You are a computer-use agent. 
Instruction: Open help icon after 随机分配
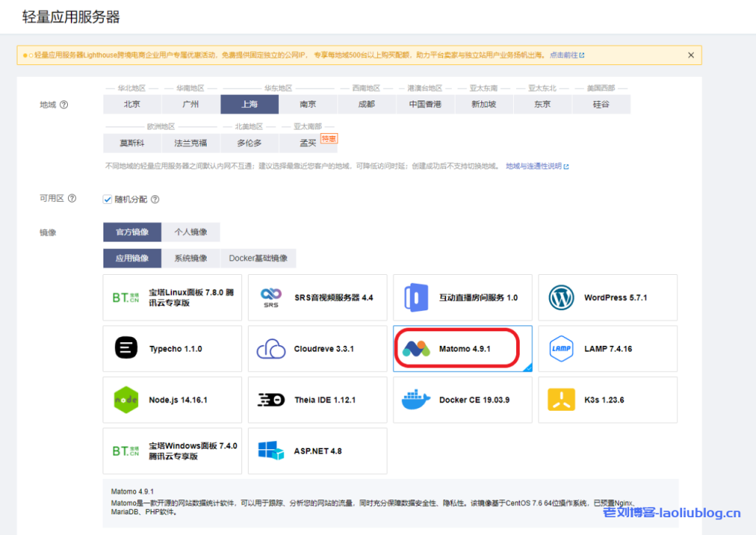point(155,200)
